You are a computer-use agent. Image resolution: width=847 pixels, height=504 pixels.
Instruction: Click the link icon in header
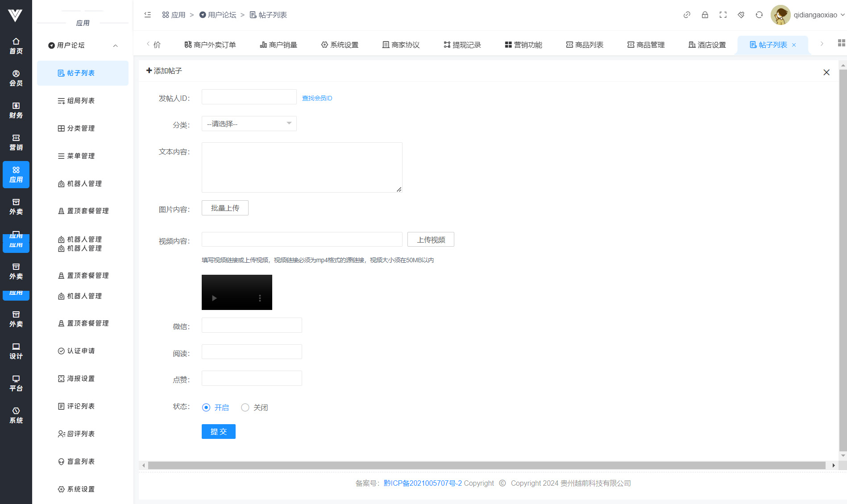[687, 15]
